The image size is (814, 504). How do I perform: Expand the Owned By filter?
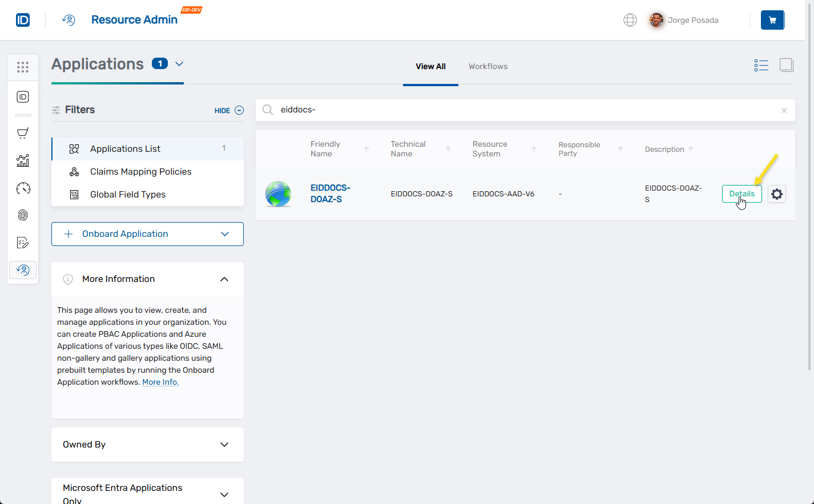(x=224, y=445)
